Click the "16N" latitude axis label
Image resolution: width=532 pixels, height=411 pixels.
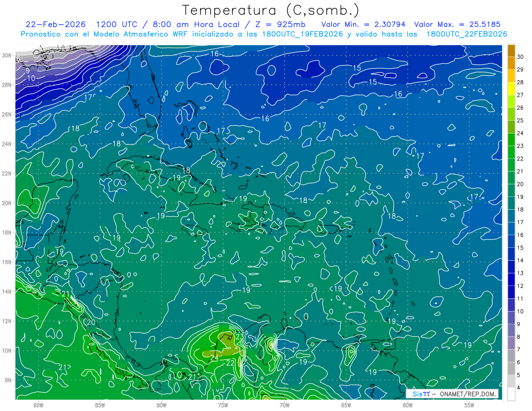[x=7, y=262]
